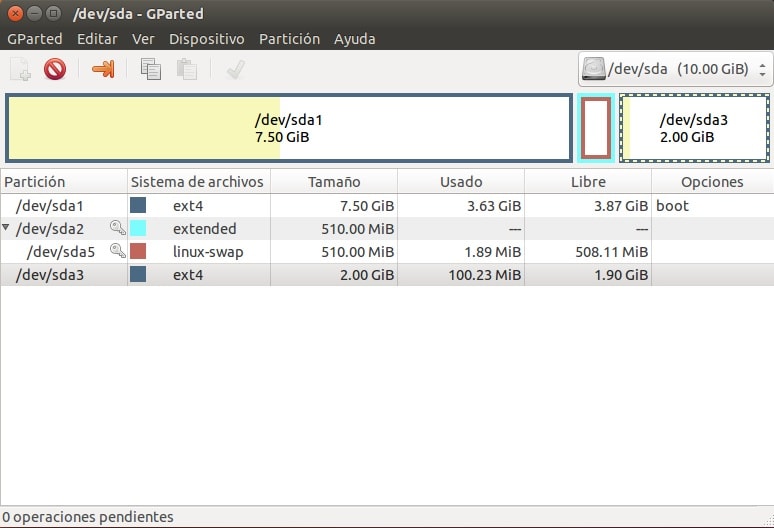This screenshot has width=774, height=528.
Task: Click the Tamaño column header
Action: pyautogui.click(x=334, y=182)
